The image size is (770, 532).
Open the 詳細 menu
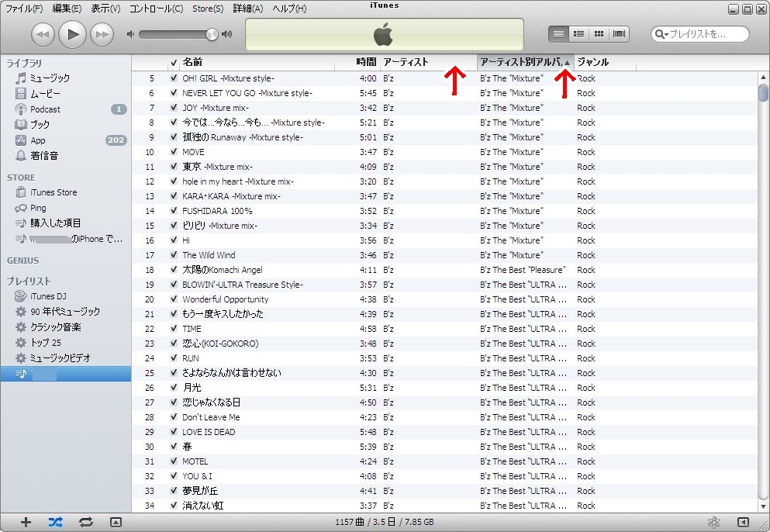click(x=248, y=9)
